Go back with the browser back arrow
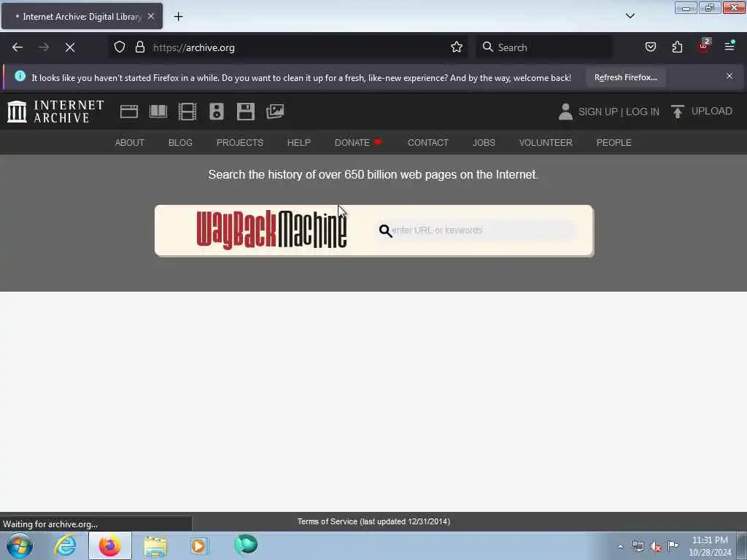This screenshot has height=560, width=747. pos(18,47)
